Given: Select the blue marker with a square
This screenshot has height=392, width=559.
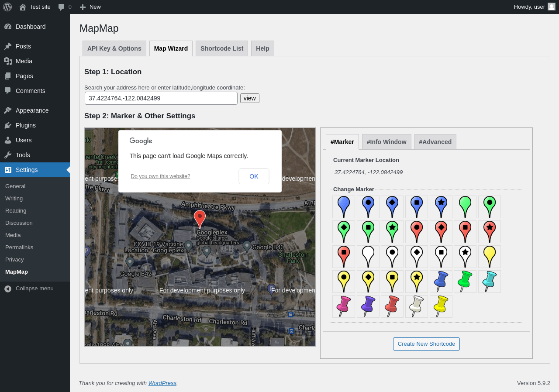Looking at the screenshot, I should click(x=417, y=207).
